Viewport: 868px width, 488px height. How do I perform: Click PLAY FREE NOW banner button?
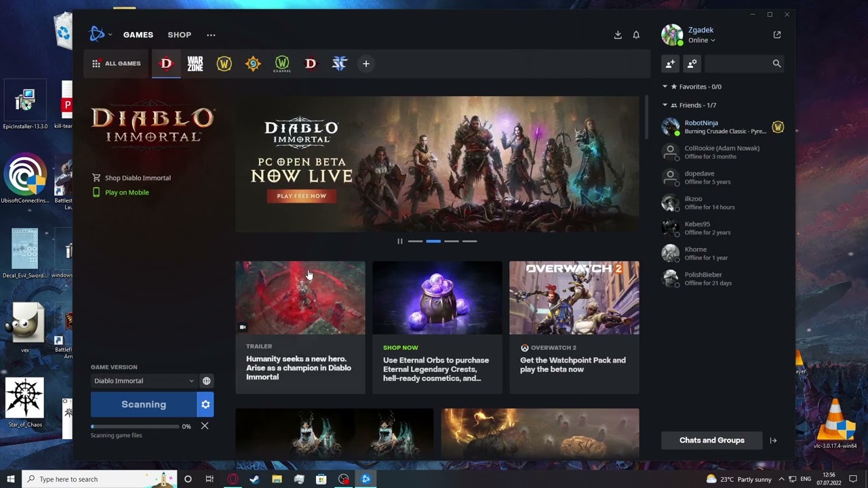tap(302, 196)
